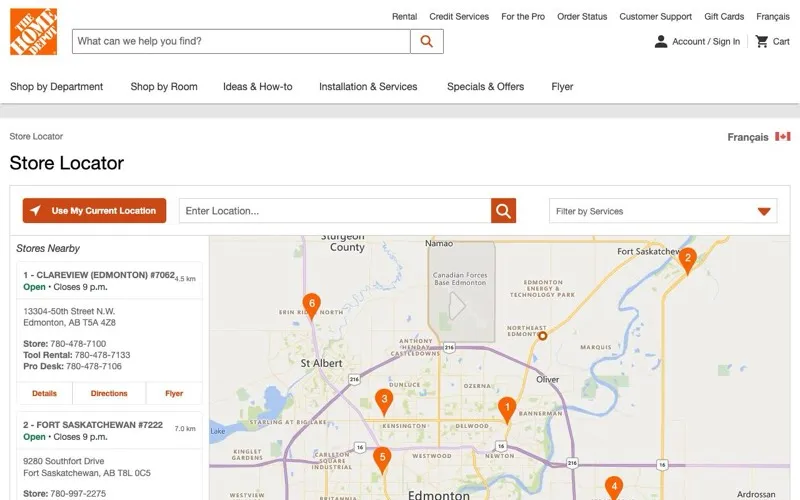Click the Home Depot logo
The width and height of the screenshot is (800, 500).
pyautogui.click(x=34, y=32)
